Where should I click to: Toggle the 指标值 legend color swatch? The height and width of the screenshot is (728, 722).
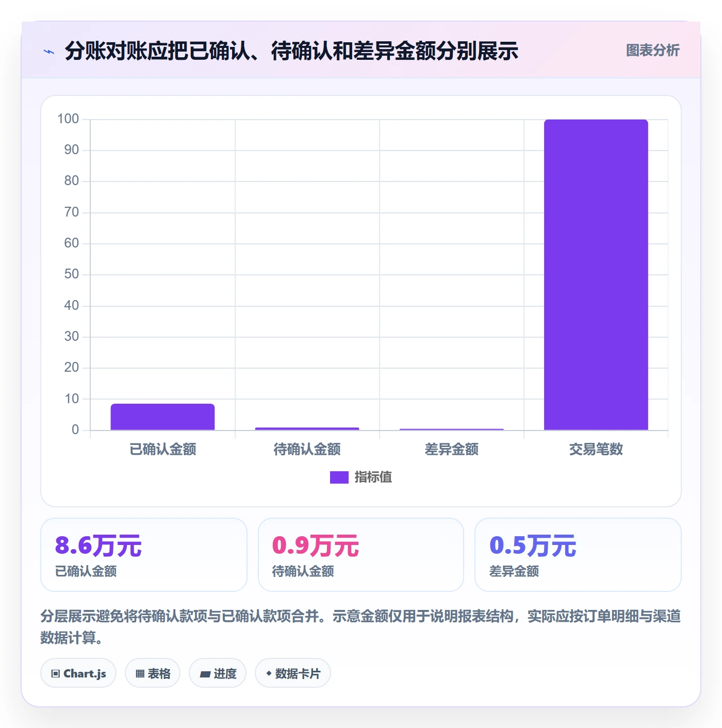tap(339, 477)
